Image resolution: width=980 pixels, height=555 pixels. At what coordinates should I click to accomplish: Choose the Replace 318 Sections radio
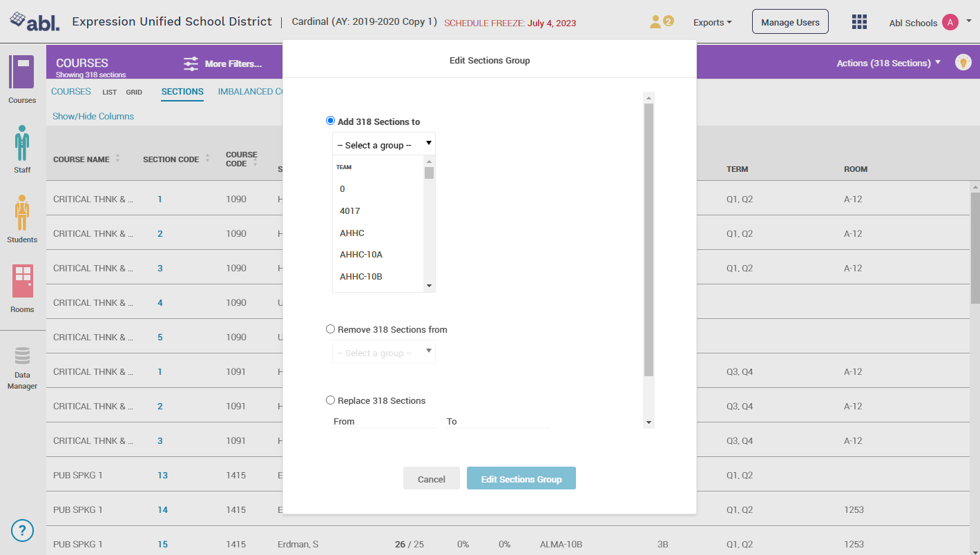tap(330, 400)
